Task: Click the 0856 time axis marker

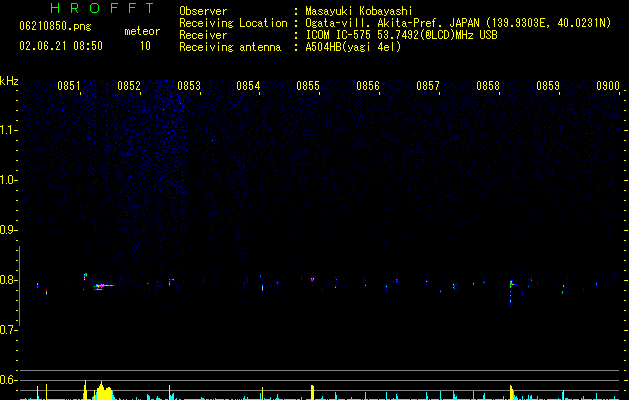Action: tap(368, 86)
